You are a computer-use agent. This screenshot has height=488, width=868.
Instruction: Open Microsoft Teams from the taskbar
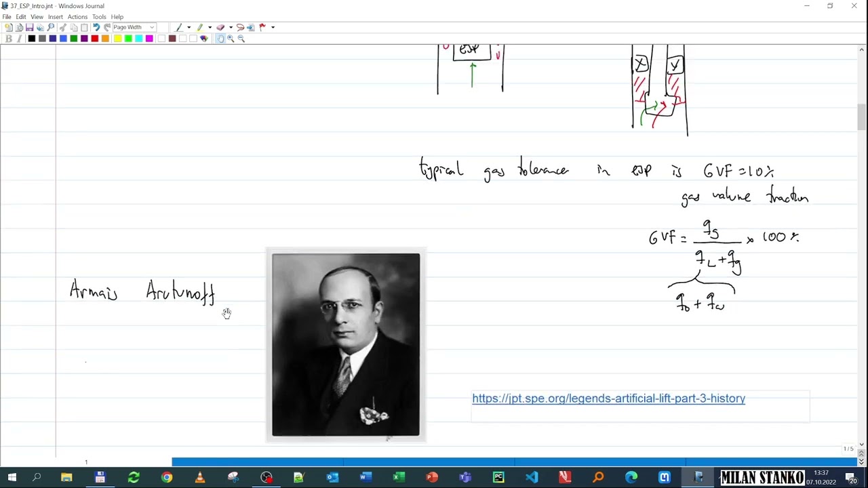click(x=465, y=477)
